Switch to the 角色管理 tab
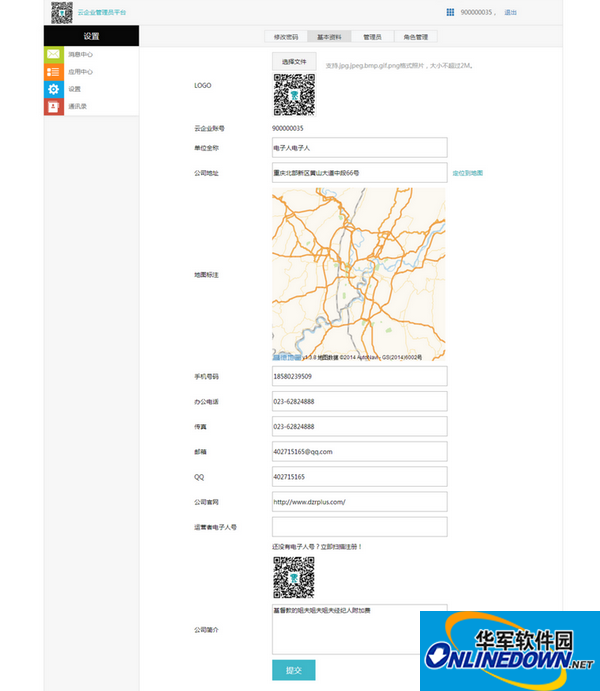The width and height of the screenshot is (600, 691). point(415,37)
